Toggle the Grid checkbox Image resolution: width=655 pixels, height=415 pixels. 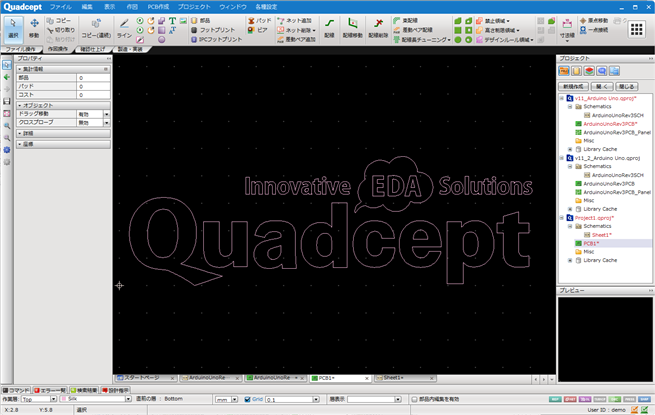[x=247, y=400]
